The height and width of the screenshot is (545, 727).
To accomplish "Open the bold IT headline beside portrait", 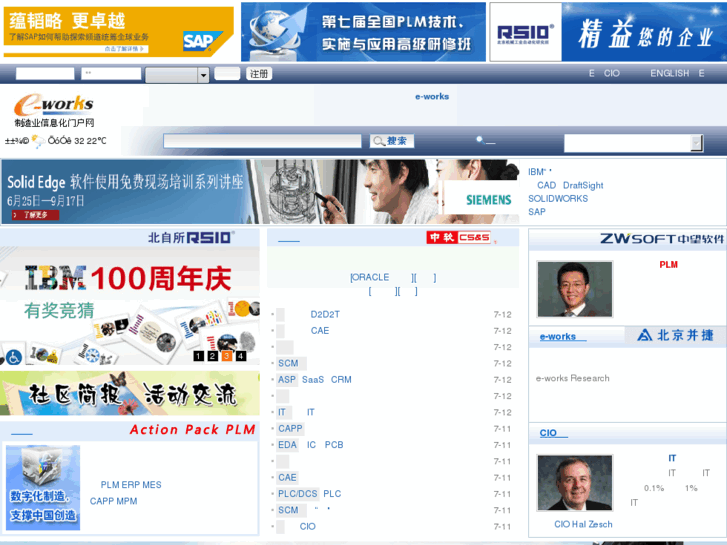I will pos(672,458).
